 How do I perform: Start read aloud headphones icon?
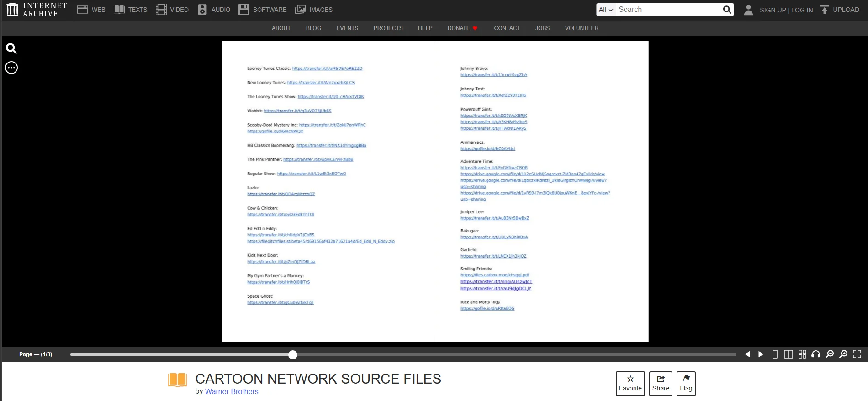tap(816, 354)
